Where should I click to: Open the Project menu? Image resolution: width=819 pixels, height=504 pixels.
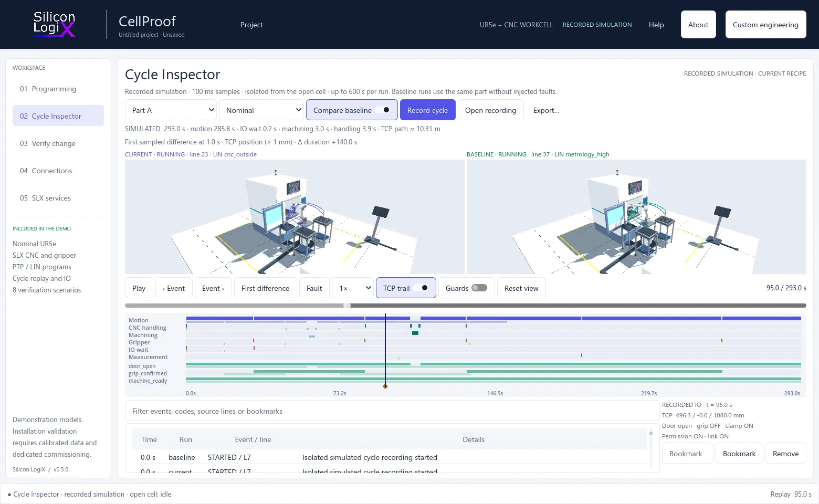click(x=251, y=25)
